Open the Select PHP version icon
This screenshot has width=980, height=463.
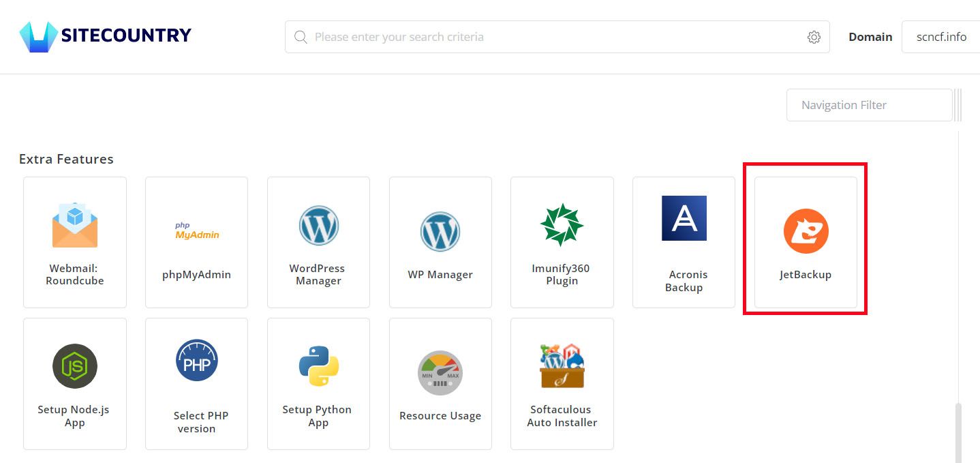point(197,360)
